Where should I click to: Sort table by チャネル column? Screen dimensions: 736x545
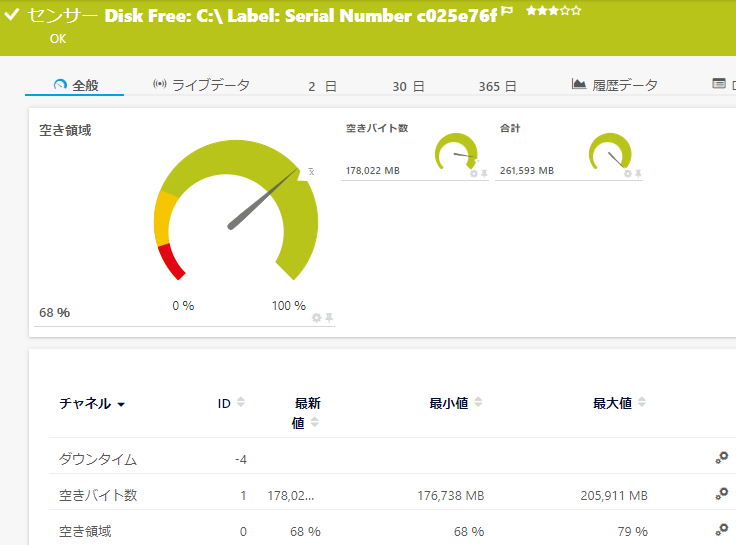(92, 404)
